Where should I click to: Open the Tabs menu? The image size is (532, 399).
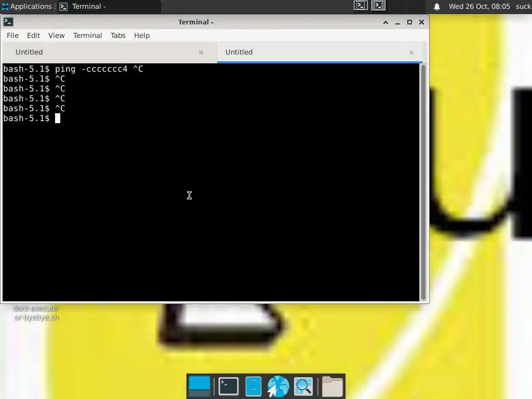tap(118, 35)
